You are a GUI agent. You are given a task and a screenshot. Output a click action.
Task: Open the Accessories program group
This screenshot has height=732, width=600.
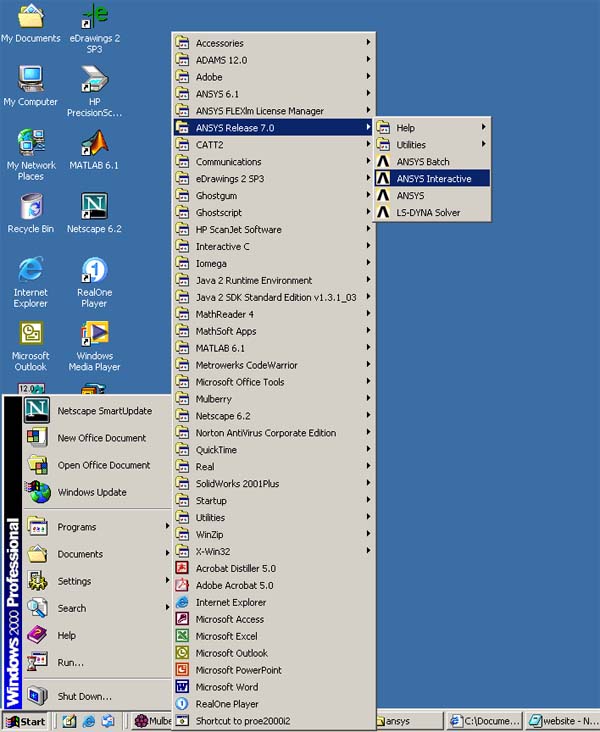pos(274,43)
